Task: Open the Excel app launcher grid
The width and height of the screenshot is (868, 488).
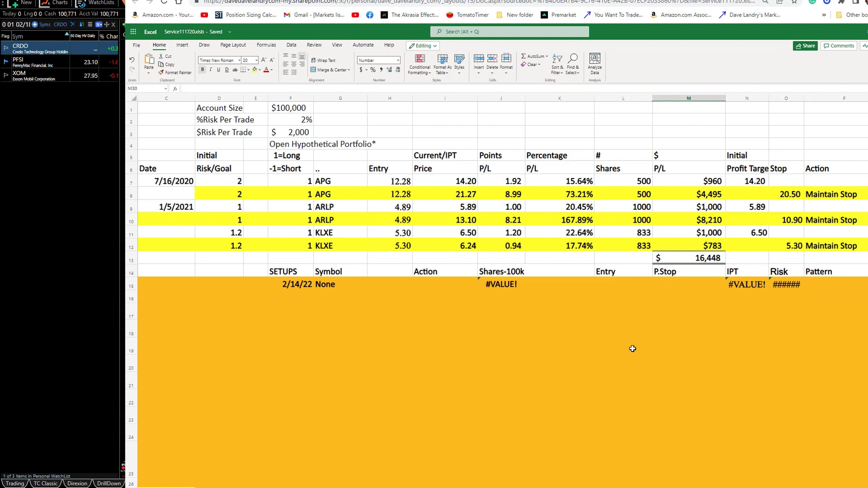Action: click(x=133, y=31)
